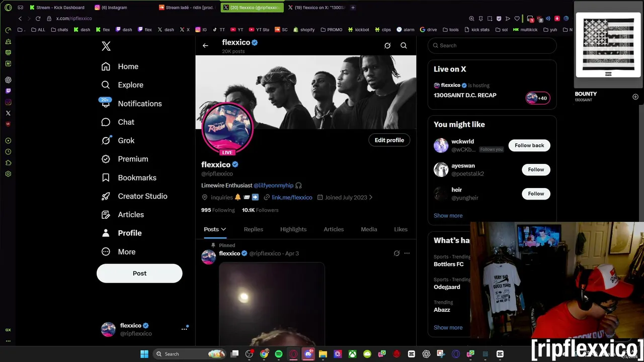
Task: Open the Odegaard trending topic
Action: click(447, 287)
